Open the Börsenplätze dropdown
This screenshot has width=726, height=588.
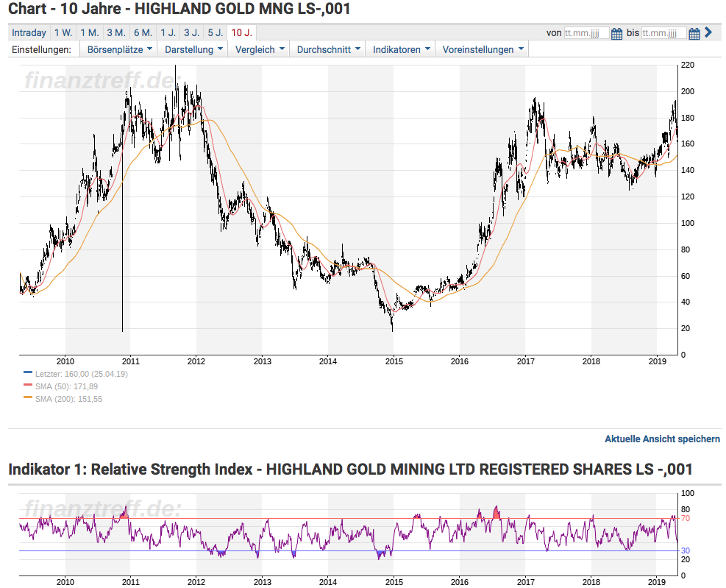click(x=119, y=49)
